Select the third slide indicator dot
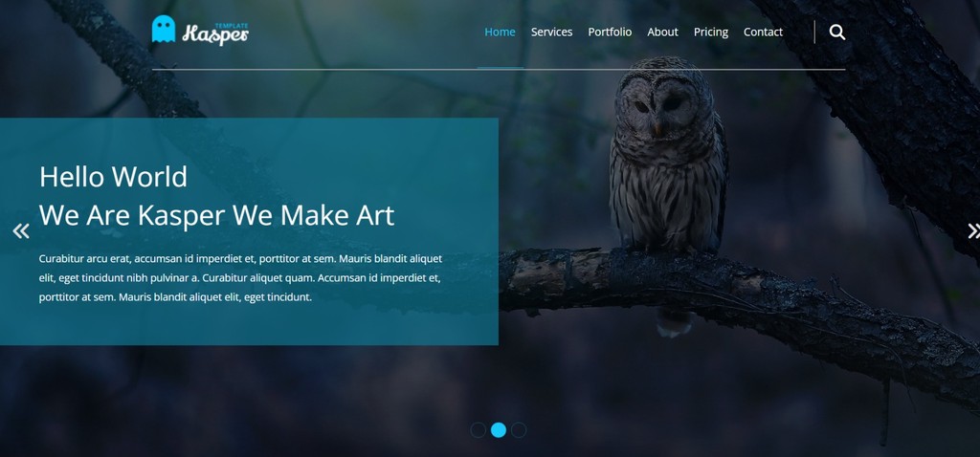This screenshot has width=980, height=457. coord(519,430)
